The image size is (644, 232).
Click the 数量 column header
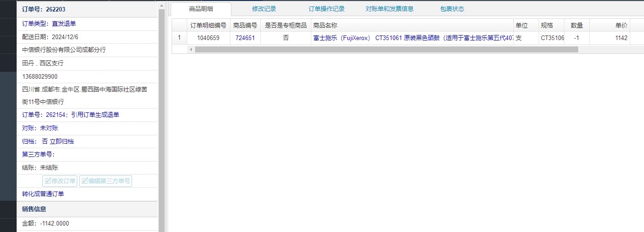point(577,25)
